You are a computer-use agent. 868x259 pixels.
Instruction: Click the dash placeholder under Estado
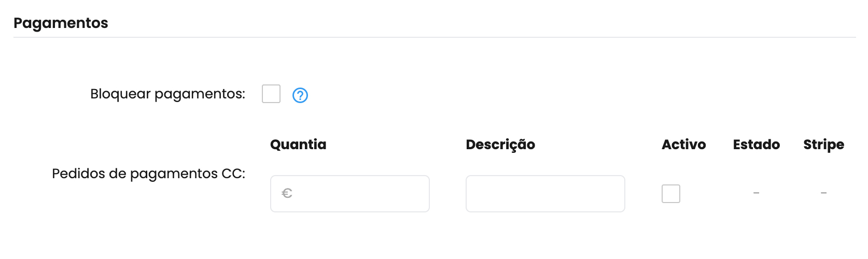(757, 193)
